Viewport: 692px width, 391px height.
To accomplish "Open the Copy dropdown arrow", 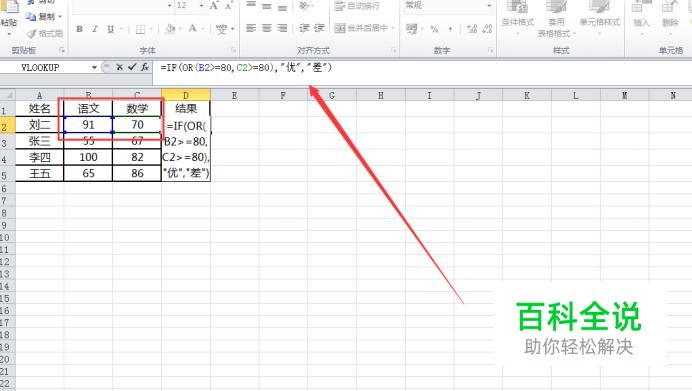I will click(60, 17).
